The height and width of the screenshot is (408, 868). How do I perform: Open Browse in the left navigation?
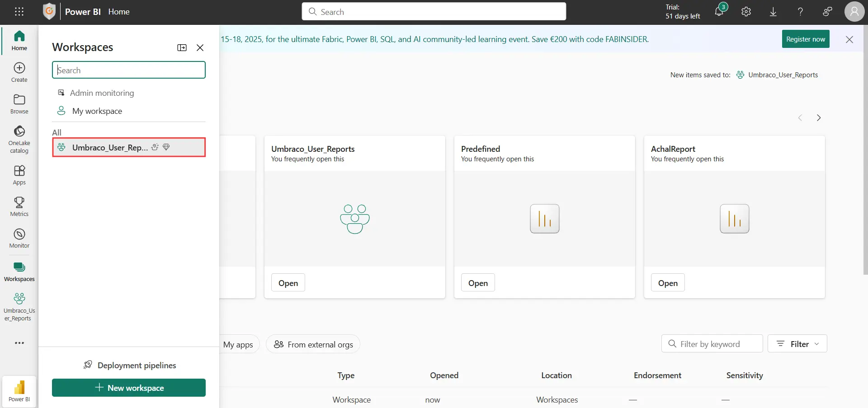point(19,103)
